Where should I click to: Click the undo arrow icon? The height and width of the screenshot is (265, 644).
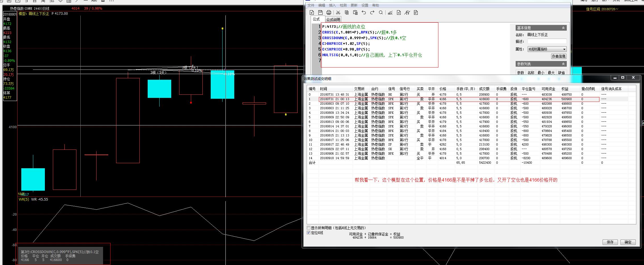pyautogui.click(x=364, y=12)
